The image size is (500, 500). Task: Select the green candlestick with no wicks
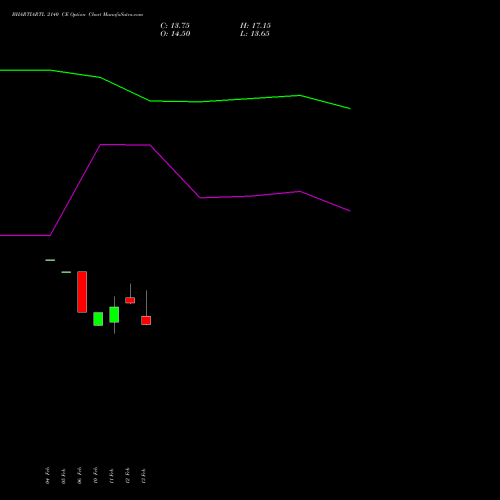(x=98, y=319)
